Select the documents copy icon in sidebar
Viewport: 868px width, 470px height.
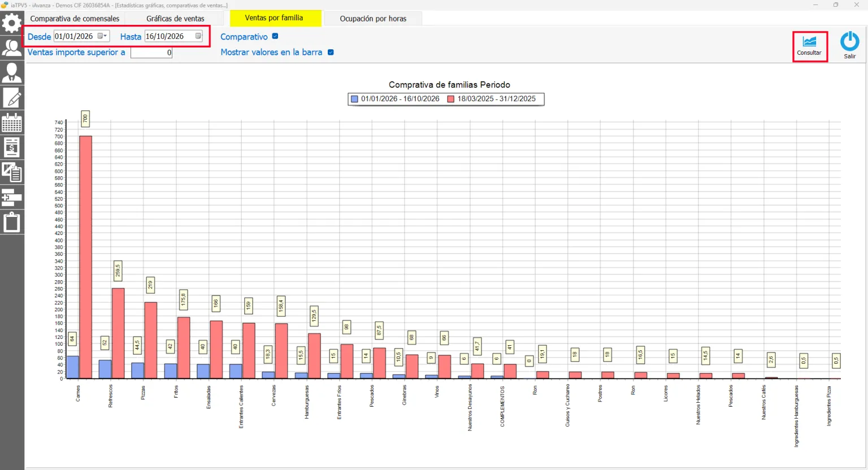click(x=12, y=172)
